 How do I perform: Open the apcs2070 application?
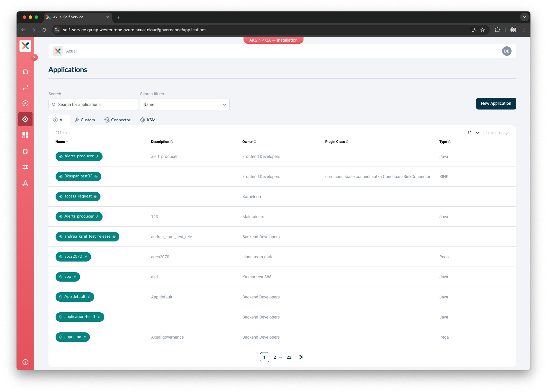pos(73,257)
